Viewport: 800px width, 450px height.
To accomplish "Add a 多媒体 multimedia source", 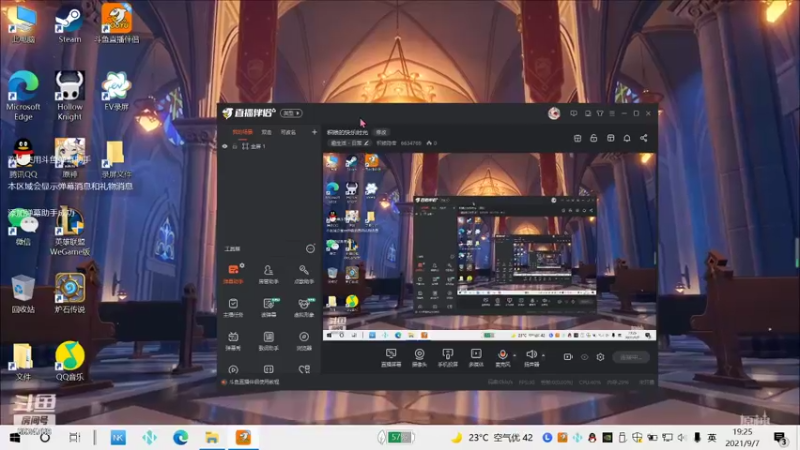I will pyautogui.click(x=476, y=358).
